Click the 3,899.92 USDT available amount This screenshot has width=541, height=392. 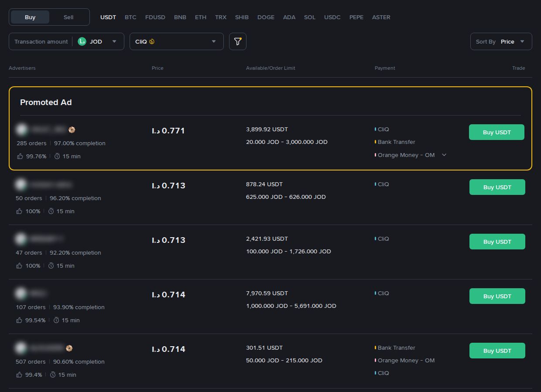click(267, 130)
